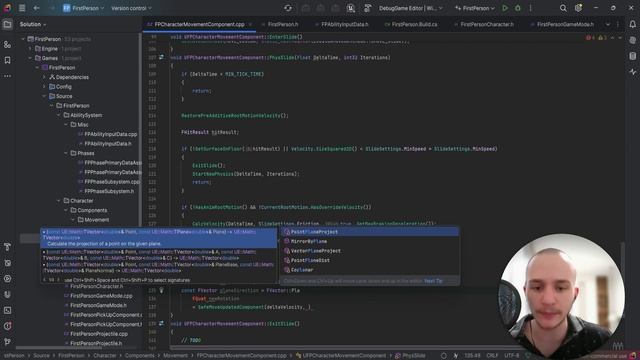Collapse the Games node in solution tree
This screenshot has width=640, height=360.
[x=30, y=58]
